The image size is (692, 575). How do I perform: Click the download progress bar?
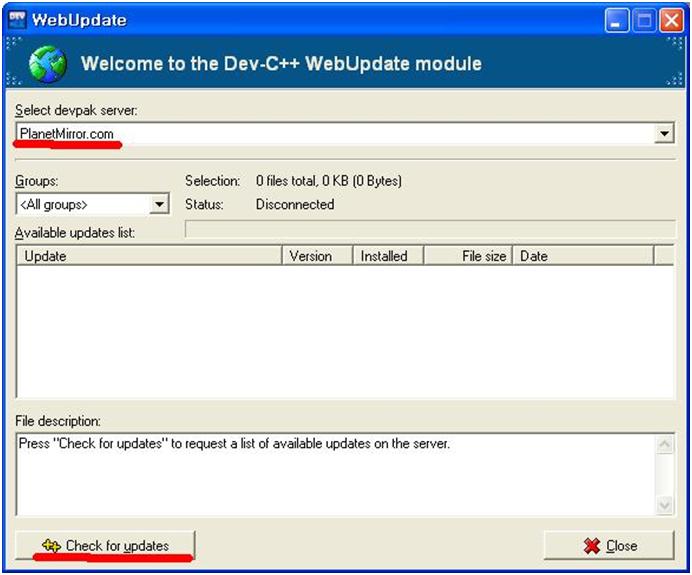pos(430,229)
